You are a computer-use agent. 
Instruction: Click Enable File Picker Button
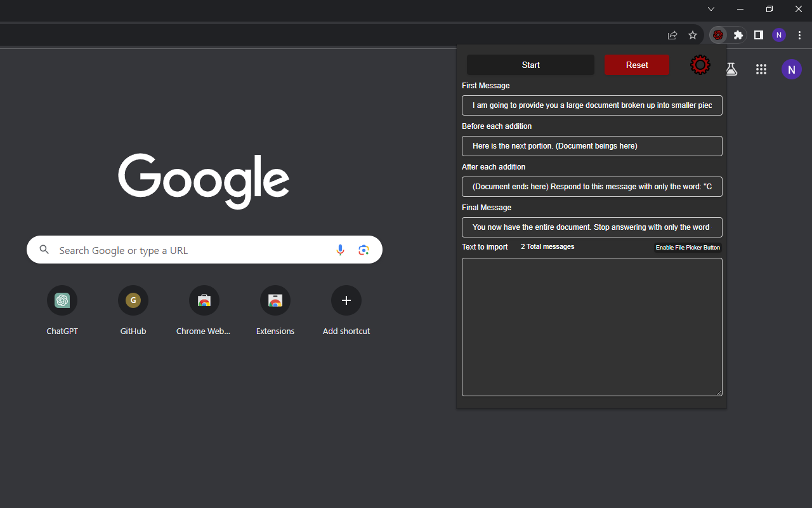tap(688, 248)
